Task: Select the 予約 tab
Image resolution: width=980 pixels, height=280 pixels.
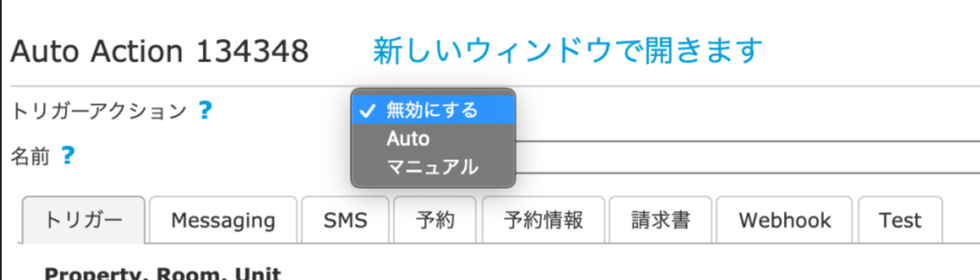Action: coord(435,220)
